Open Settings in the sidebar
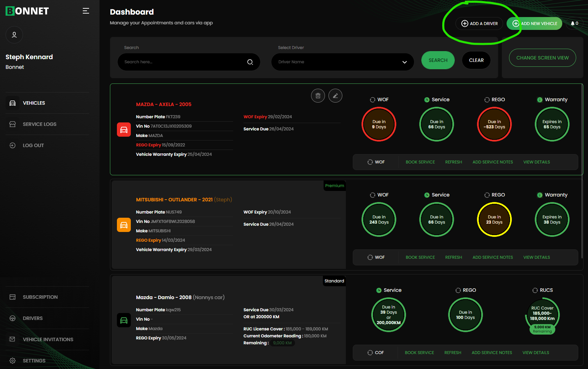 (47, 361)
